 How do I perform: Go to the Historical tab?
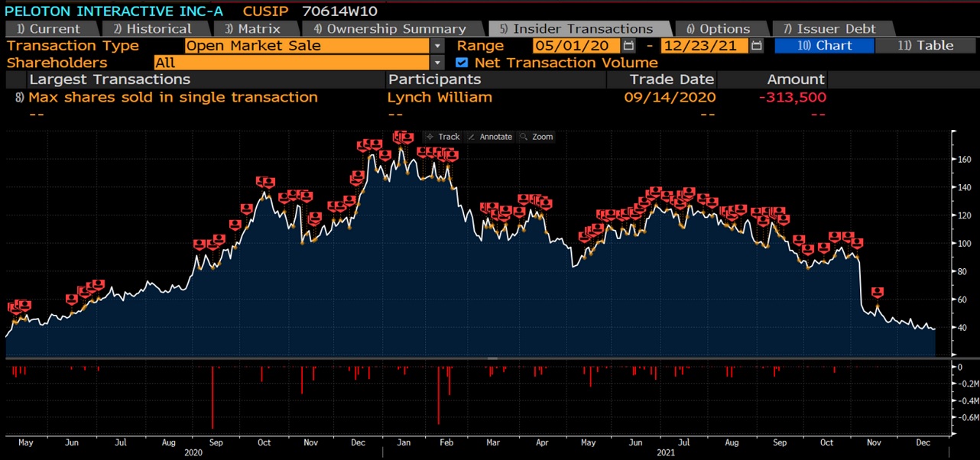pyautogui.click(x=151, y=29)
